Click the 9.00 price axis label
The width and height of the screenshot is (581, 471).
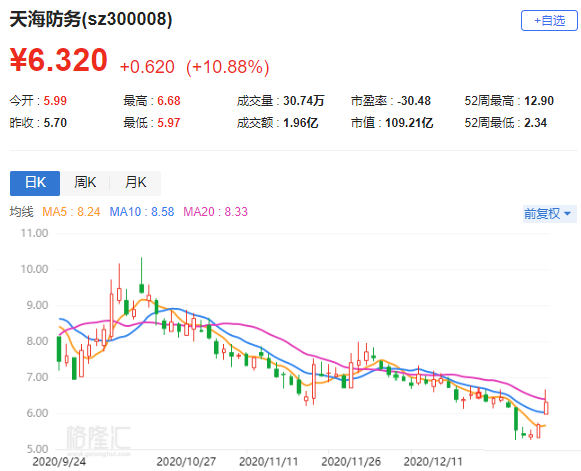[x=37, y=305]
